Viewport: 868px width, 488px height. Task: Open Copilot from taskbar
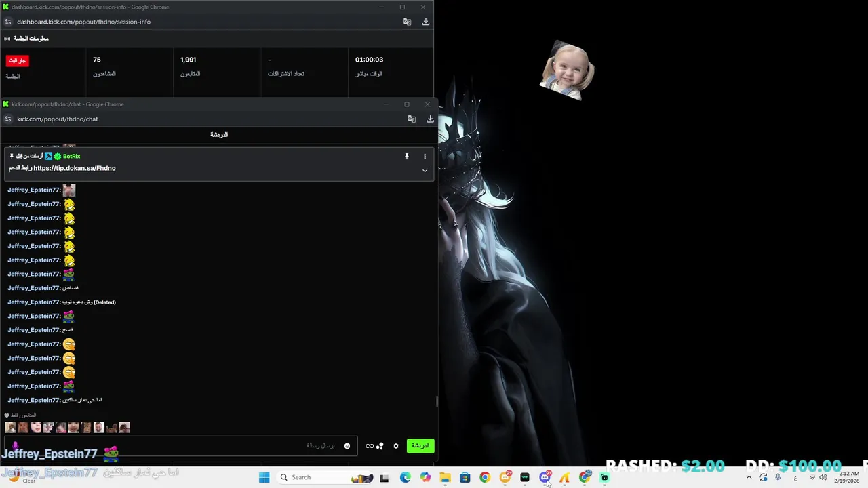425,477
